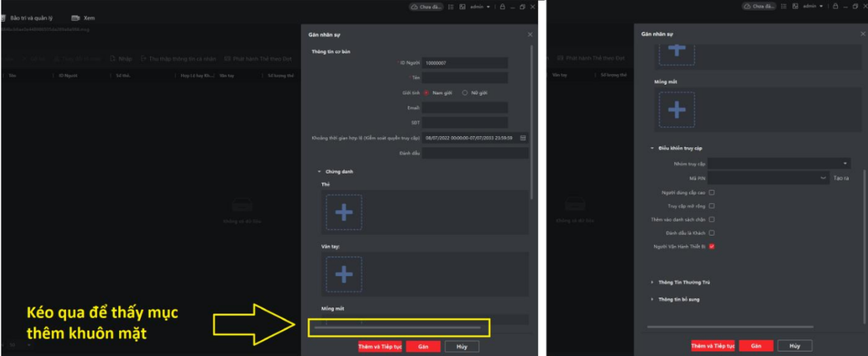The height and width of the screenshot is (356, 868).
Task: Select the Nữ giới radio button
Action: click(465, 93)
